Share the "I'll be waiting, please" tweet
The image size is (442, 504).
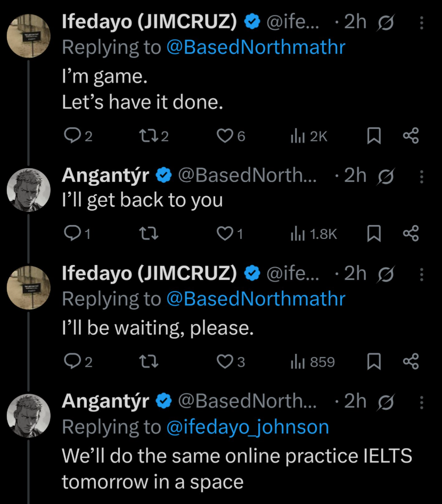pos(411,362)
